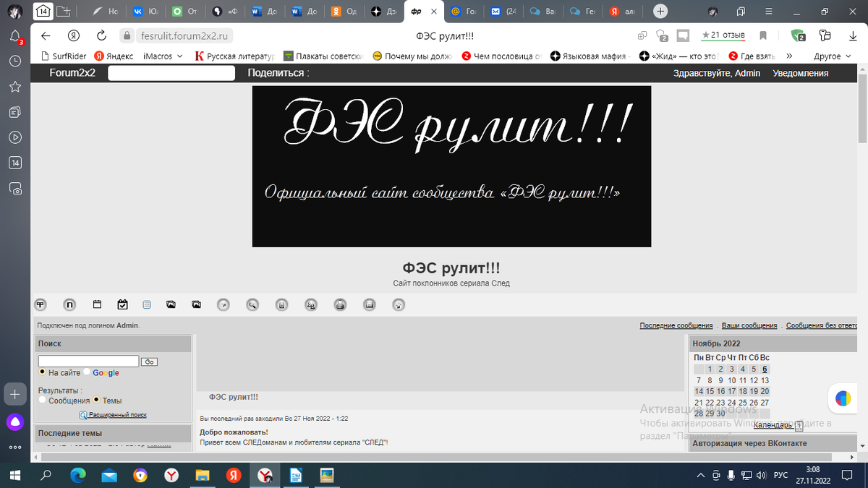The image size is (868, 488).
Task: Open the Windows Start menu
Action: coord(15,475)
